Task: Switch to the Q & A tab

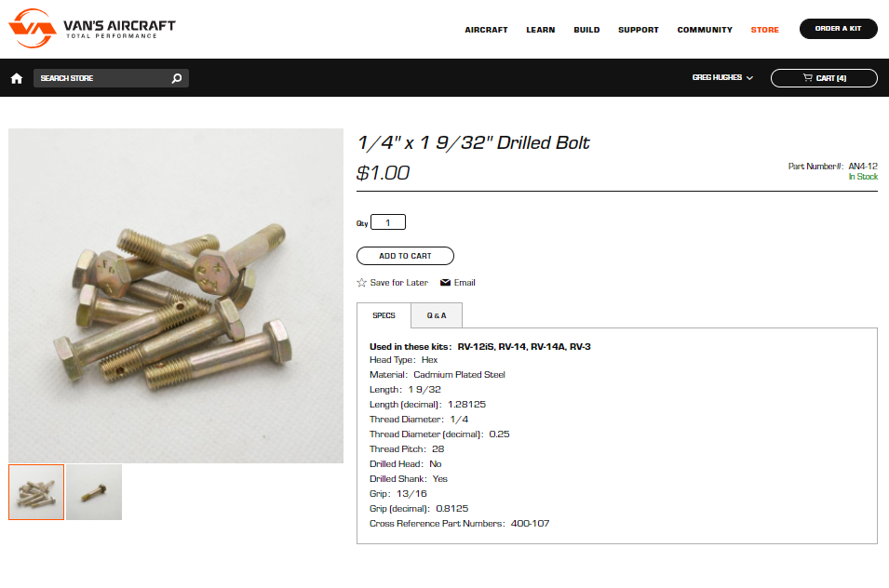Action: pos(437,315)
